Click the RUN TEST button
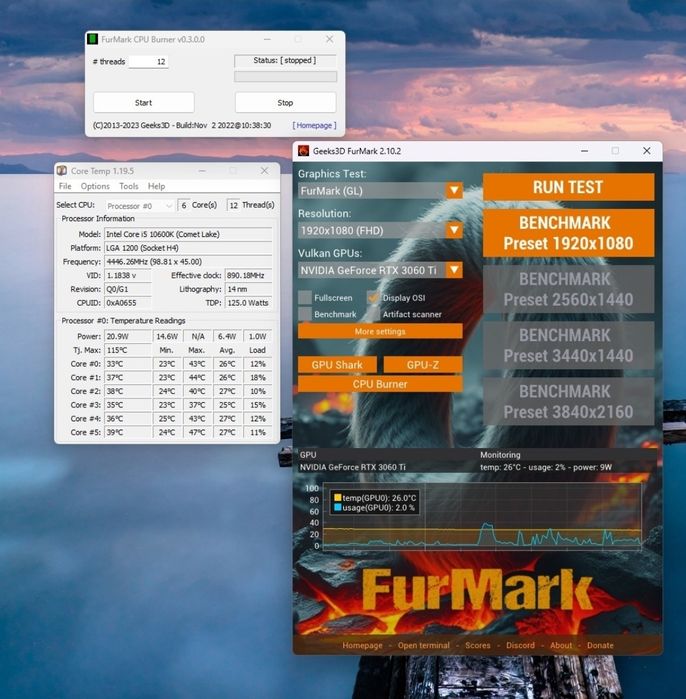This screenshot has width=686, height=699. point(568,187)
